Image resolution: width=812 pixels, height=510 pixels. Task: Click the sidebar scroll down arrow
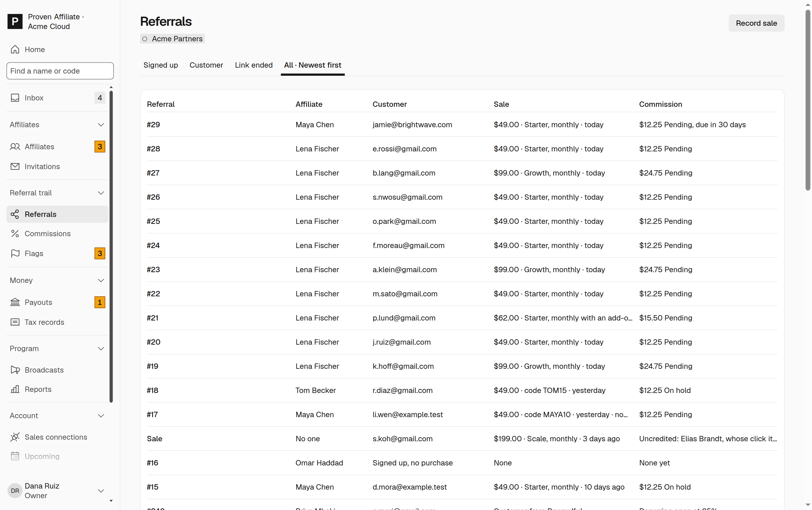[111, 501]
